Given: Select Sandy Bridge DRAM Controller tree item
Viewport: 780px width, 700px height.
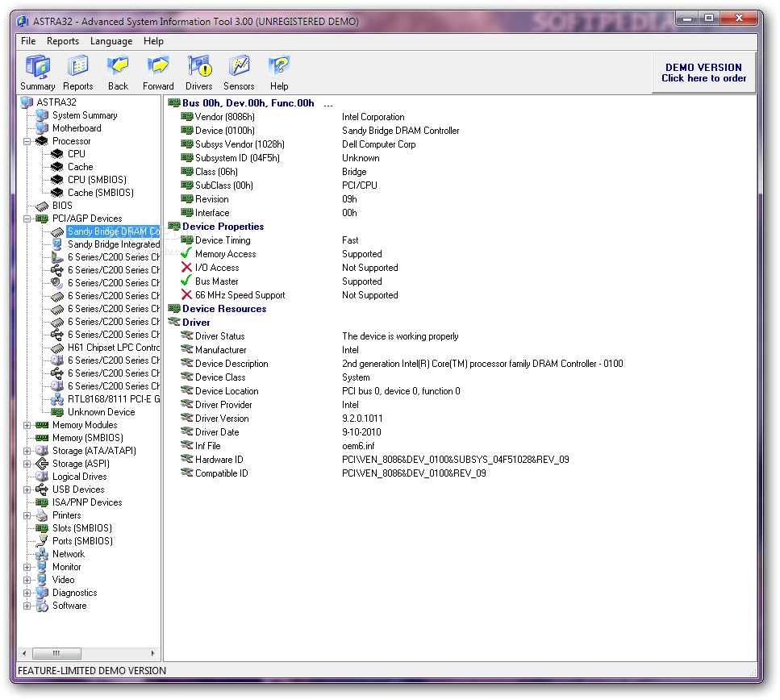Looking at the screenshot, I should (114, 231).
